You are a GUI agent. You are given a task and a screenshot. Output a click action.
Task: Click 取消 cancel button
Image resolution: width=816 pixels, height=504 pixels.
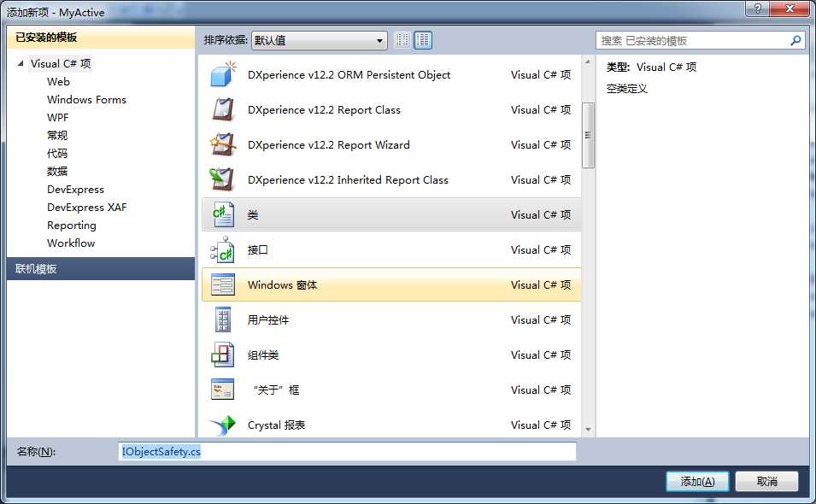click(766, 482)
